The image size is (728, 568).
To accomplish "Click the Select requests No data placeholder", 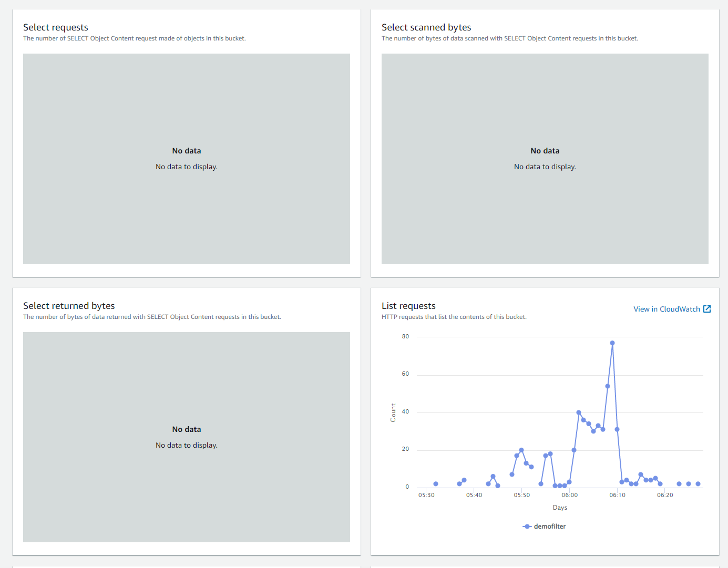I will click(x=187, y=159).
